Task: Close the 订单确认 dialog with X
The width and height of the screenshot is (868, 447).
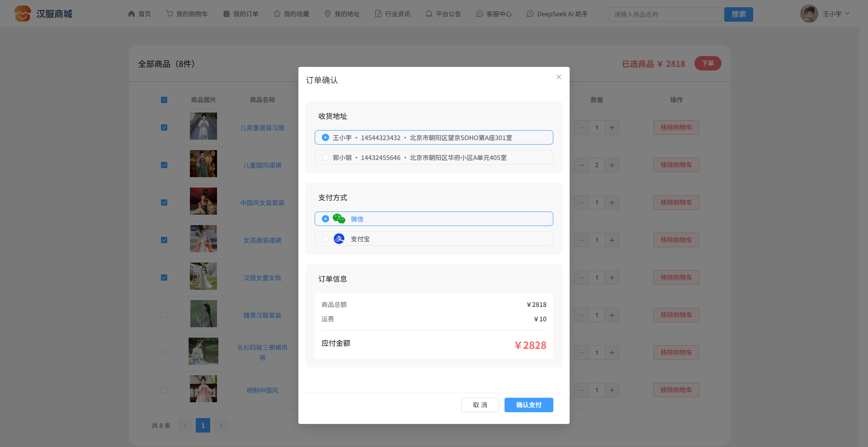Action: [559, 77]
